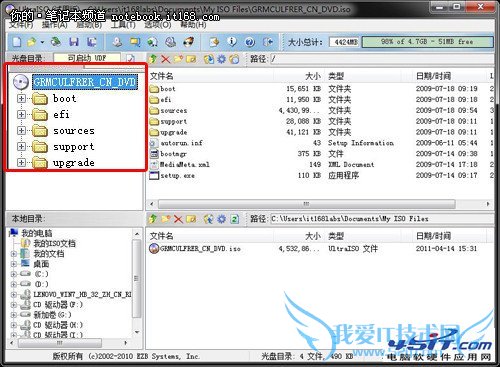
Task: Click the 98% of 4.7GB capacity bar
Action: point(427,42)
